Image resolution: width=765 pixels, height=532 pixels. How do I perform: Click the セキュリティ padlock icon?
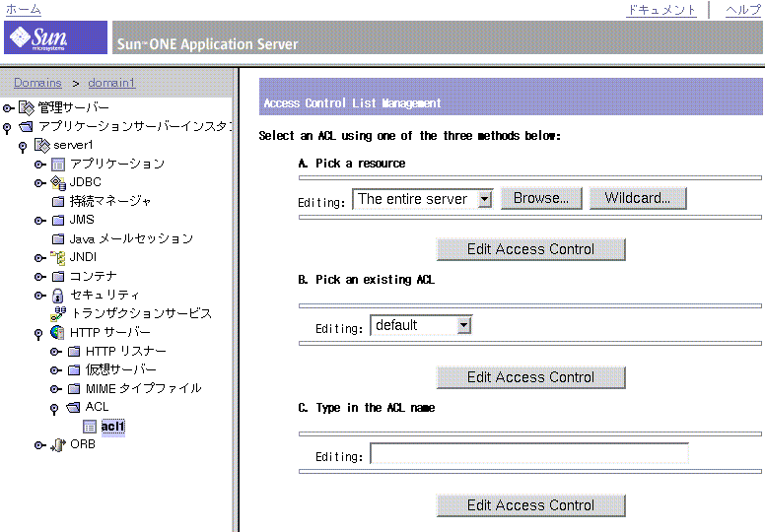57,296
